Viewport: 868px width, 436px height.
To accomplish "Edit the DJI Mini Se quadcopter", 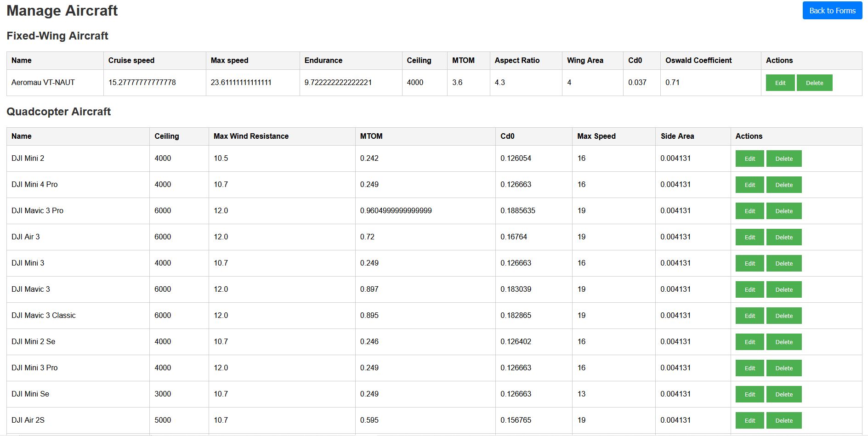I will (749, 394).
